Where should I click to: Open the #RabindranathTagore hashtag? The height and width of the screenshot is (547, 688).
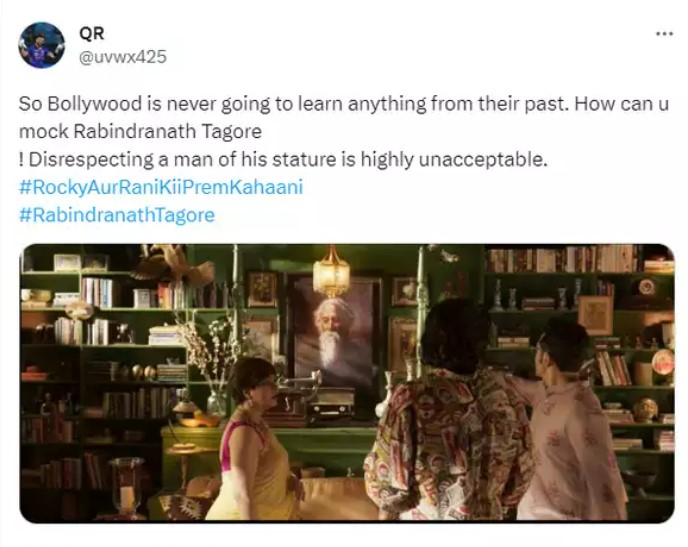(x=117, y=215)
